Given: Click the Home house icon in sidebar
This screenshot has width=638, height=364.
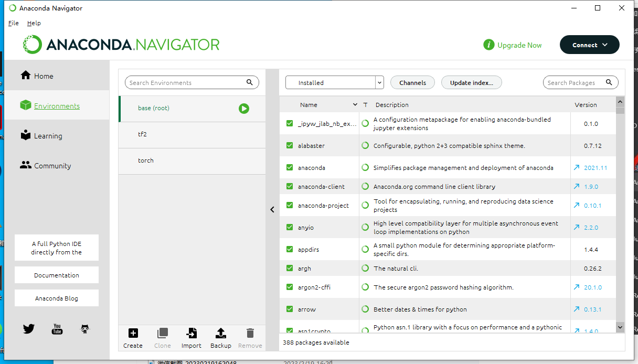Looking at the screenshot, I should (x=26, y=76).
